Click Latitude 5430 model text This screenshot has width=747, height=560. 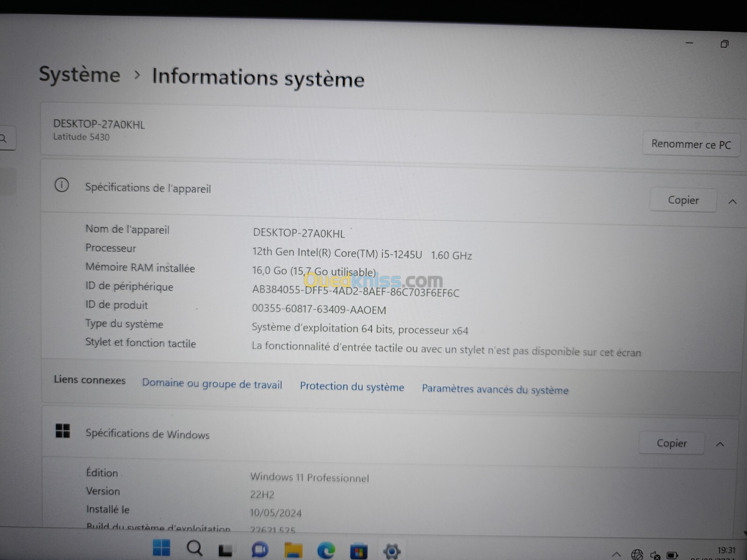[x=81, y=137]
